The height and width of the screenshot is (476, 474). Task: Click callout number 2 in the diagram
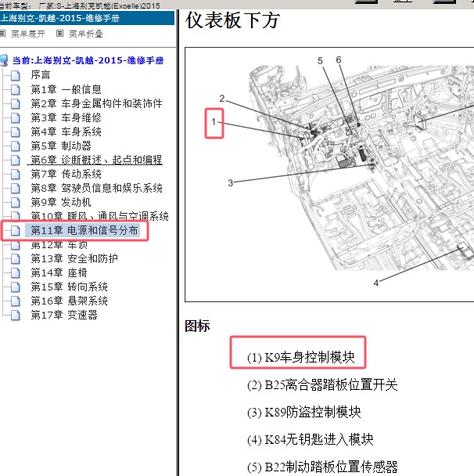[x=222, y=99]
